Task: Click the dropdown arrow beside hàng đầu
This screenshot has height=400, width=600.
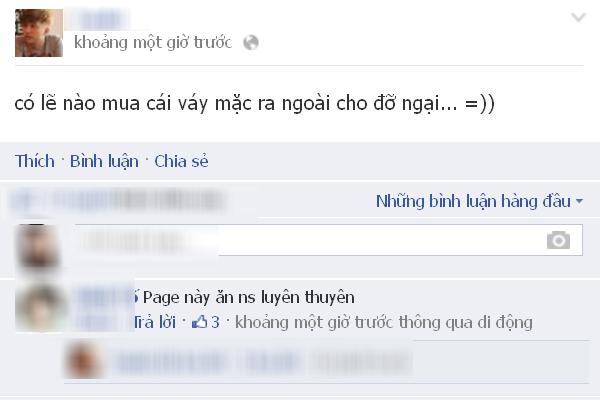Action: click(x=579, y=201)
